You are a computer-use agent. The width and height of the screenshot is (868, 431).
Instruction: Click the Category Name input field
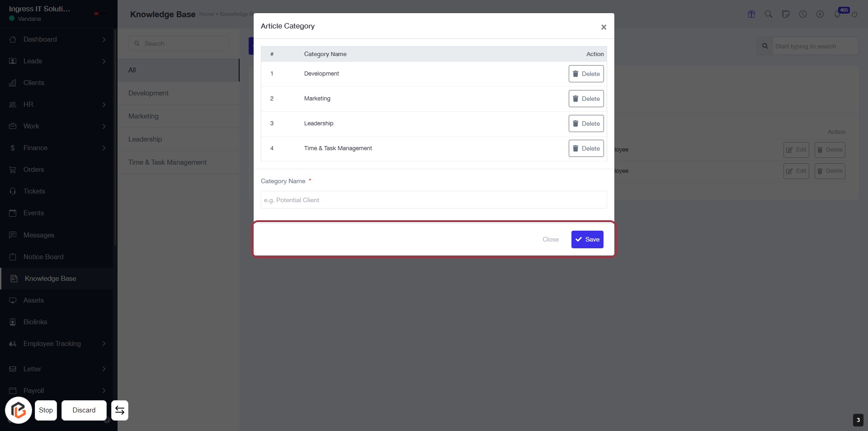[x=434, y=200]
